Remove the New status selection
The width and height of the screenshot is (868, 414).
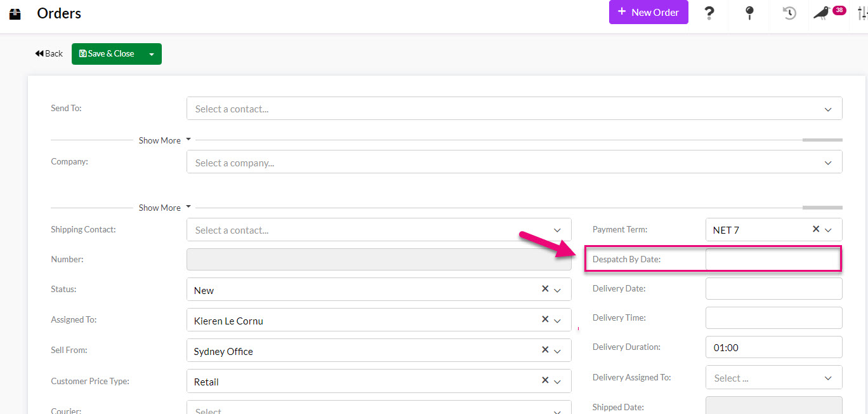click(x=544, y=289)
